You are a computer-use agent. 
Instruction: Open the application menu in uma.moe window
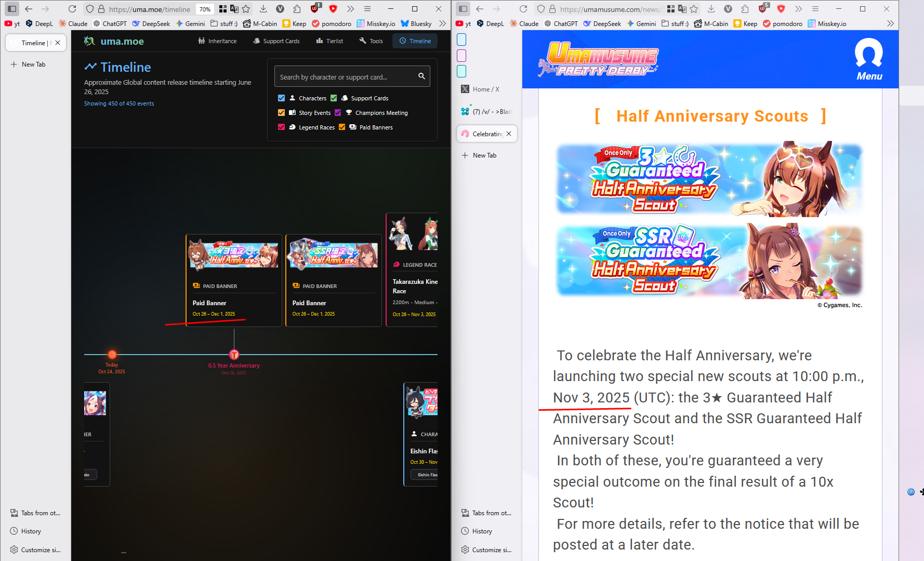click(x=367, y=9)
